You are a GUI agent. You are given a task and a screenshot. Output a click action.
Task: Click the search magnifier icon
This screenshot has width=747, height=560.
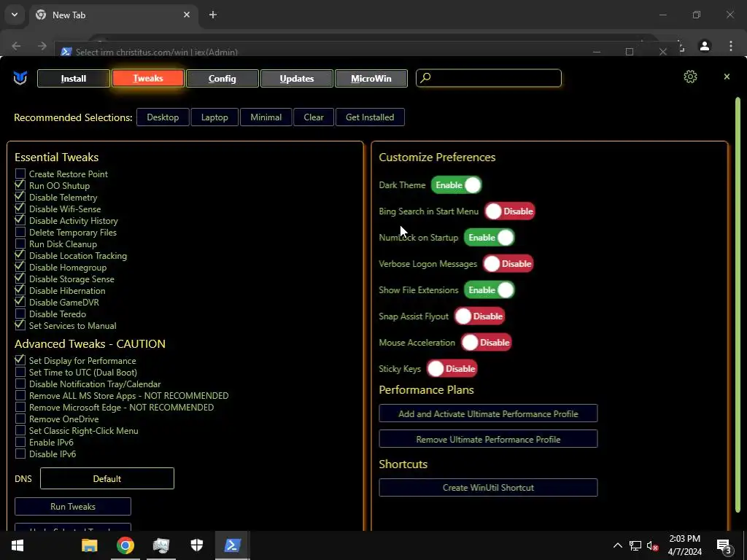(x=425, y=77)
